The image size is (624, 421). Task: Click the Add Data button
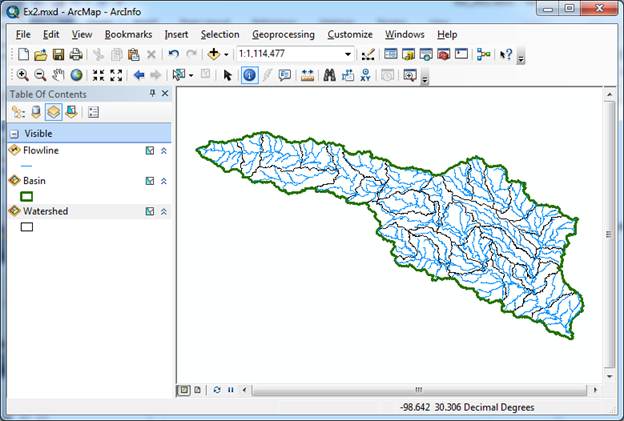(x=214, y=54)
